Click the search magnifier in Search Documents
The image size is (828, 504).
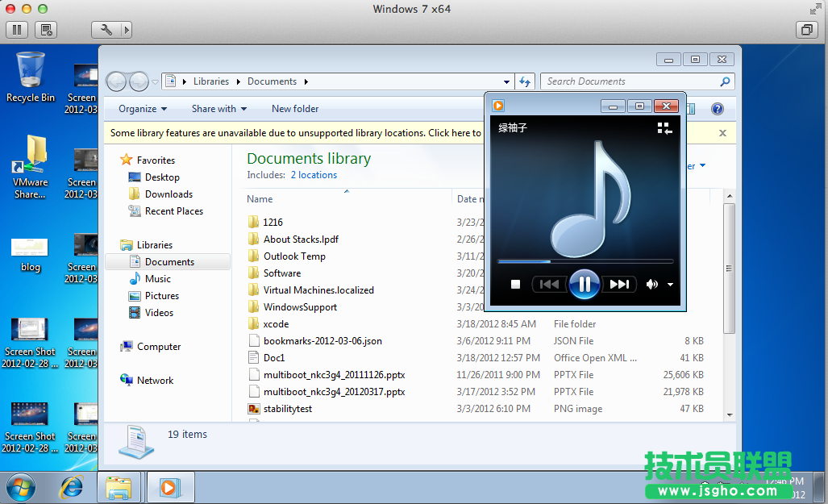point(724,81)
